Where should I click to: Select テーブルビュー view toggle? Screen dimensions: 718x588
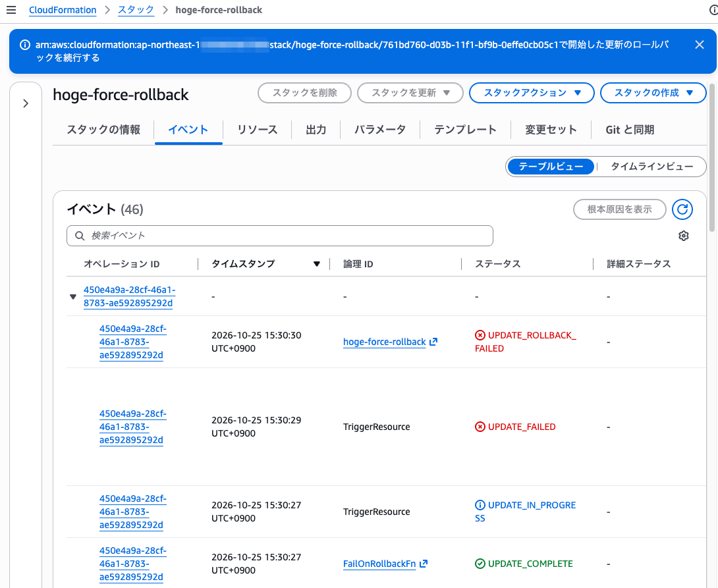[x=551, y=167]
